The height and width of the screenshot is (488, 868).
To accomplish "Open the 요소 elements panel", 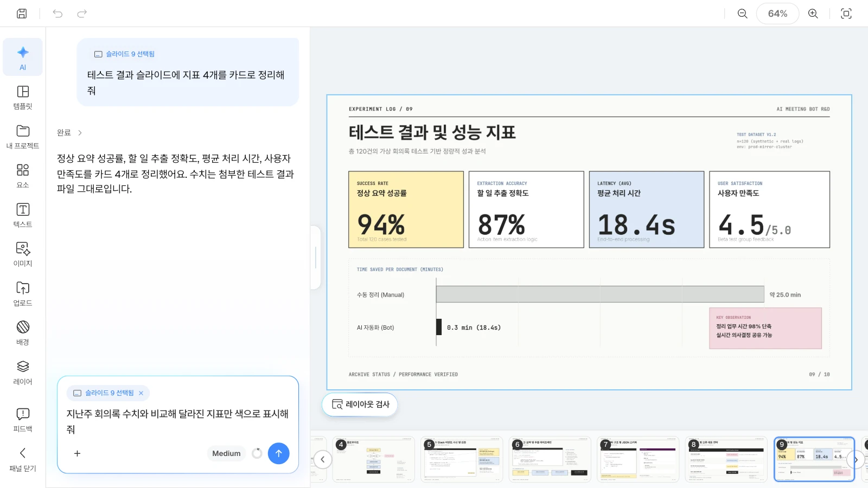I will 23,176.
